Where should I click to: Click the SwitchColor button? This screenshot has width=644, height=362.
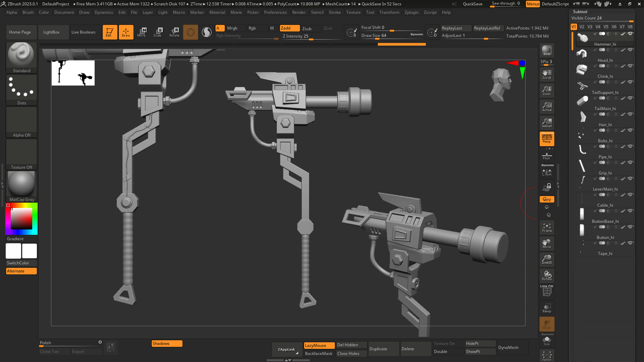coord(21,263)
